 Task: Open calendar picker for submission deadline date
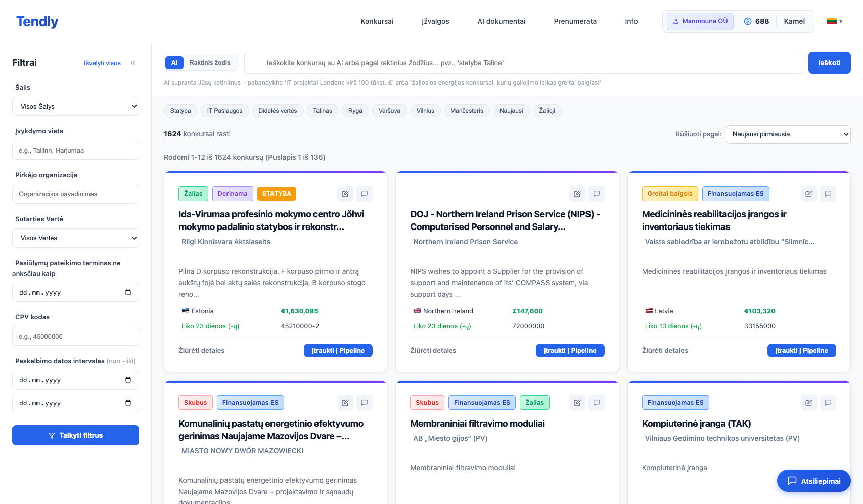(x=128, y=292)
